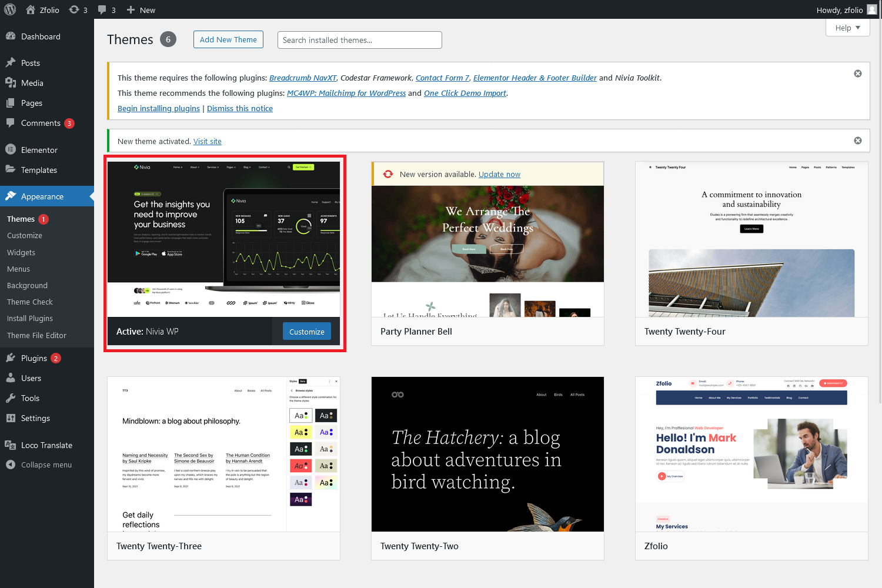Screen dimensions: 882x588
Task: Click the Zfolio home icon in admin bar
Action: coord(31,10)
